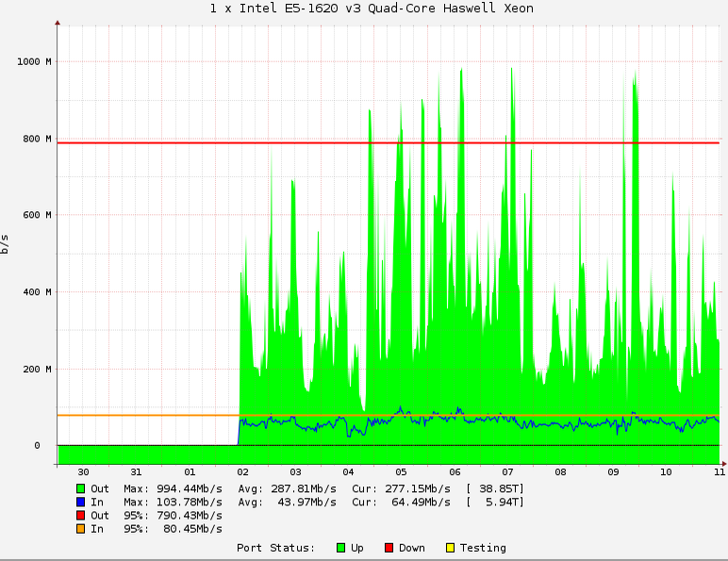Click the Down port status label
The image size is (728, 561).
click(412, 548)
